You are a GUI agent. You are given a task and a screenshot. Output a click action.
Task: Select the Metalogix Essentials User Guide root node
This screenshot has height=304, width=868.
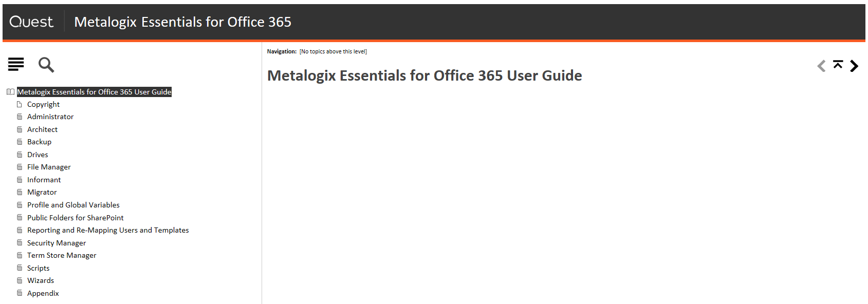[94, 92]
